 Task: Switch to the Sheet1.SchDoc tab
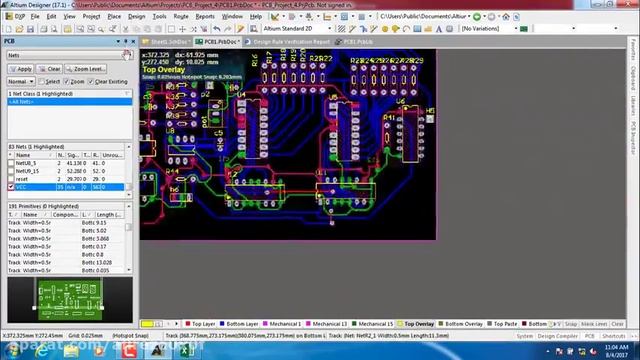click(x=166, y=42)
